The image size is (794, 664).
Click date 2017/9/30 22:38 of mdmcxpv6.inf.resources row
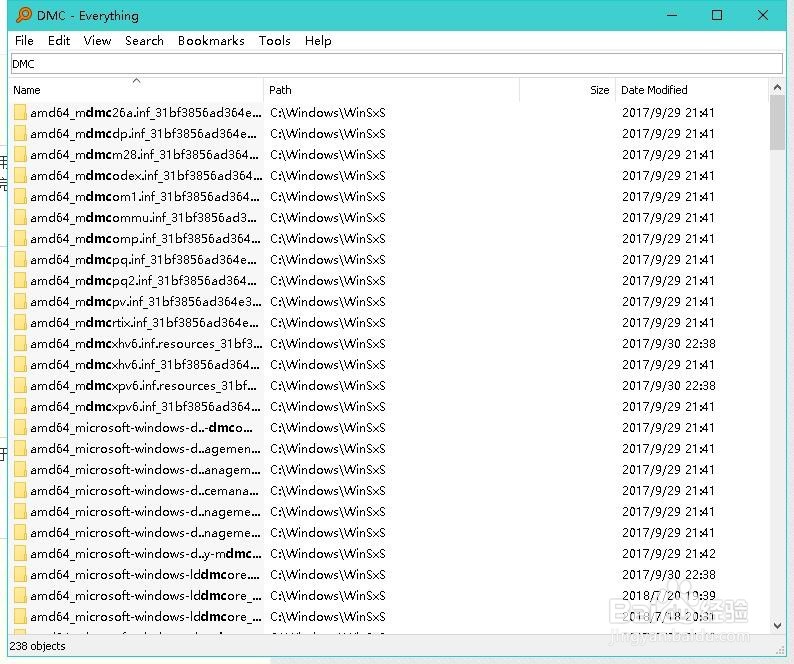click(669, 386)
